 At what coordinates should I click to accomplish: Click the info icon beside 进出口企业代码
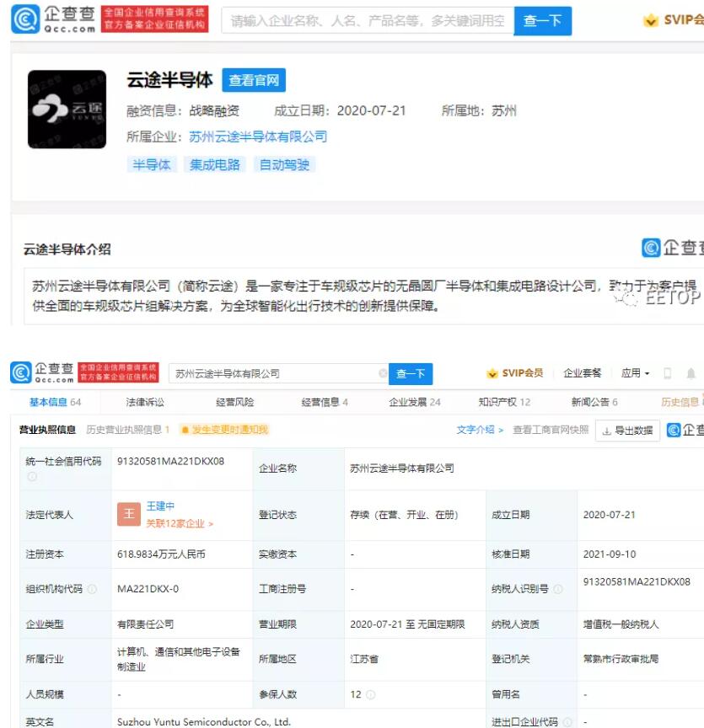(567, 722)
